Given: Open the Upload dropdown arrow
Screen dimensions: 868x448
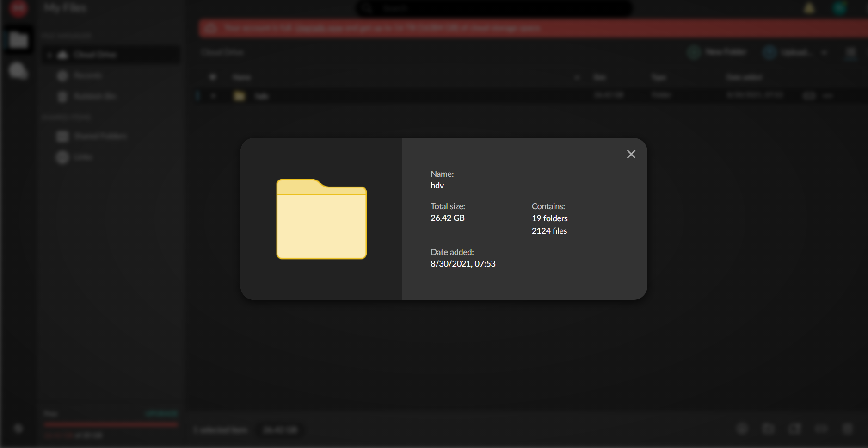Looking at the screenshot, I should [824, 52].
